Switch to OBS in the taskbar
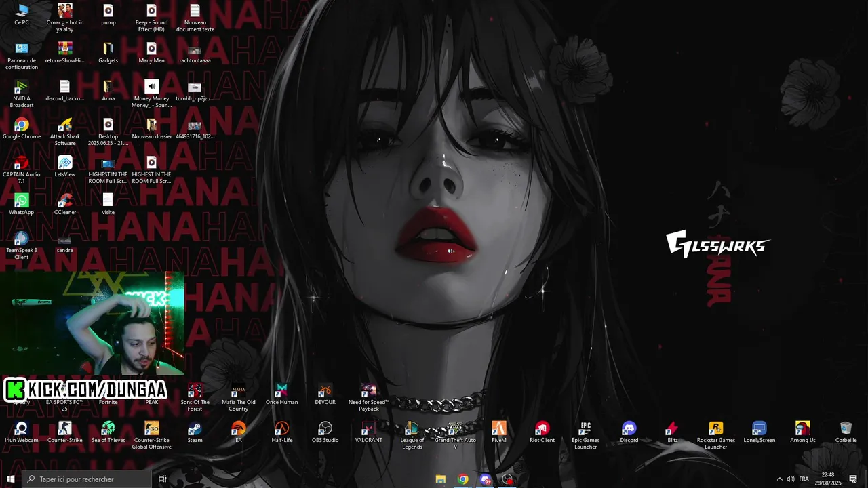The image size is (868, 488). [508, 479]
